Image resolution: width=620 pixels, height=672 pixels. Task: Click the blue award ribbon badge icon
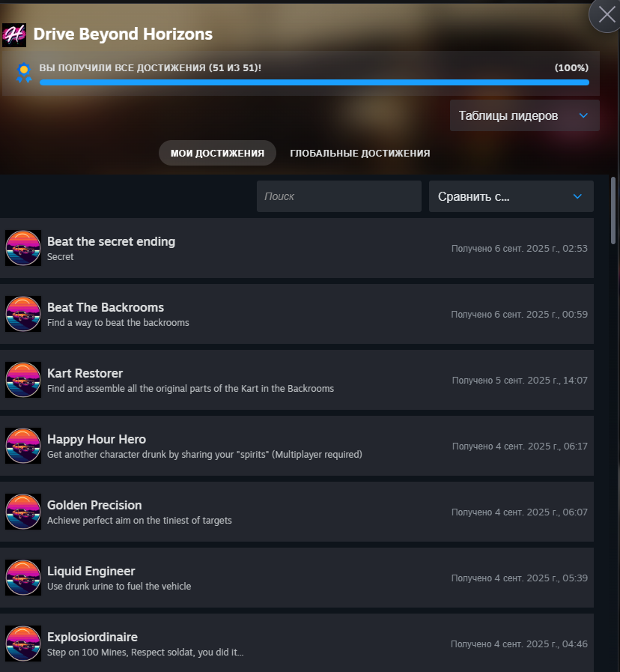(24, 73)
